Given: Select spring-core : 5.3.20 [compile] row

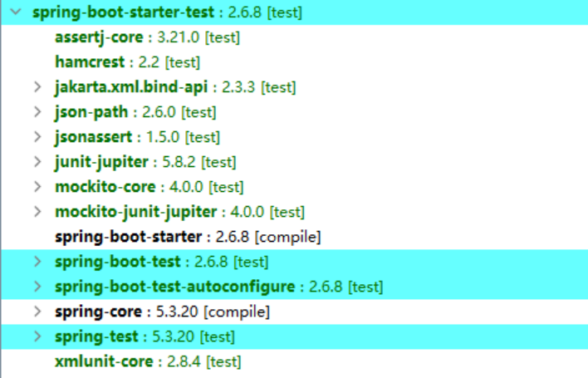Looking at the screenshot, I should [x=295, y=312].
